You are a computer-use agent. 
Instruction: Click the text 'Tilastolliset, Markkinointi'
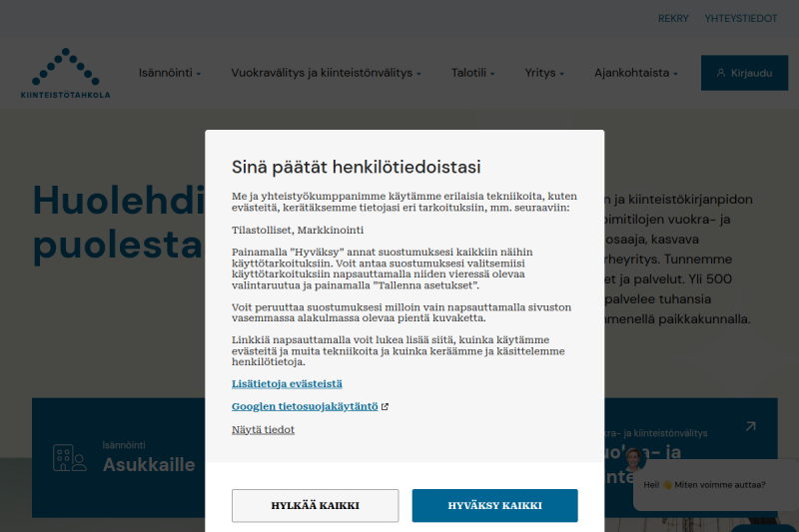point(298,231)
